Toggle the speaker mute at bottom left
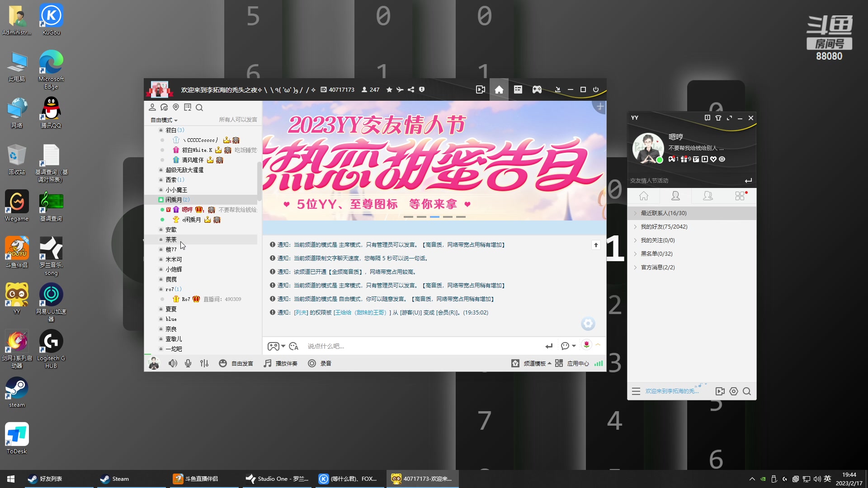The width and height of the screenshot is (868, 488). click(x=173, y=363)
